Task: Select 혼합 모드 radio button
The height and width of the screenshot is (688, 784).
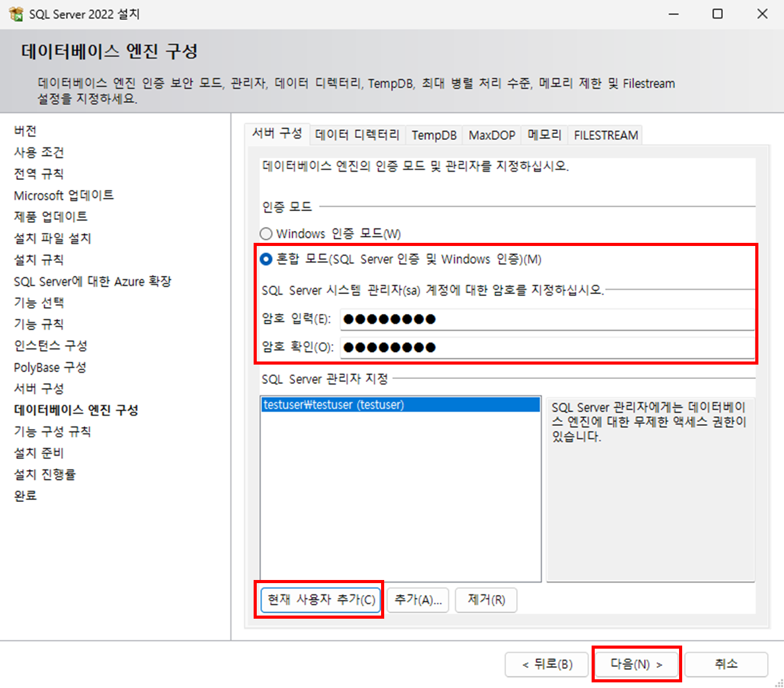Action: [x=266, y=258]
